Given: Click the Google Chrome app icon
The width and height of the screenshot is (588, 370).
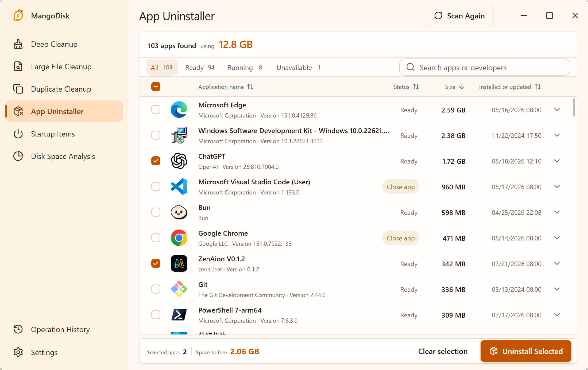Looking at the screenshot, I should [x=179, y=238].
